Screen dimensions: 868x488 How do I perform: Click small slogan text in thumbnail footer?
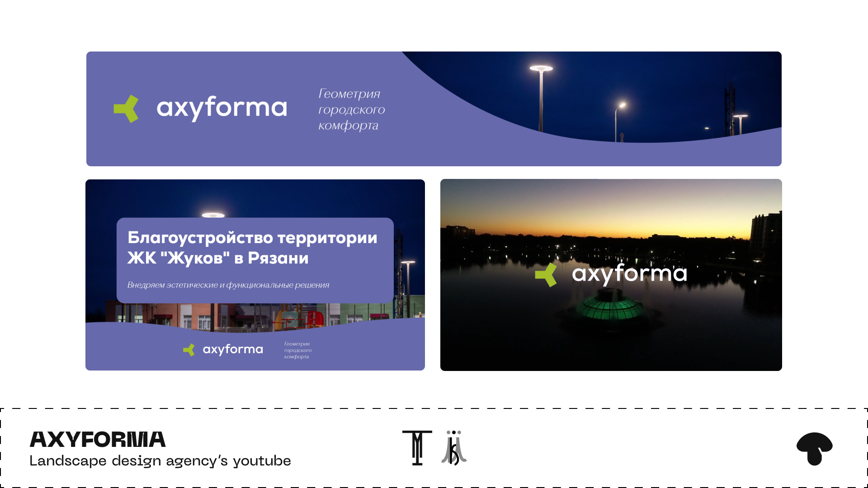[297, 350]
